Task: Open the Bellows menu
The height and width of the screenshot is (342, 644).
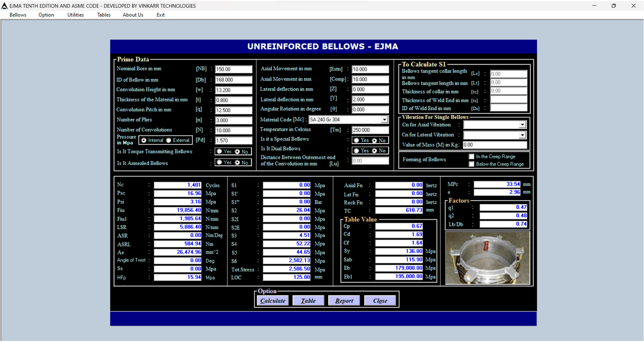Action: (x=18, y=15)
